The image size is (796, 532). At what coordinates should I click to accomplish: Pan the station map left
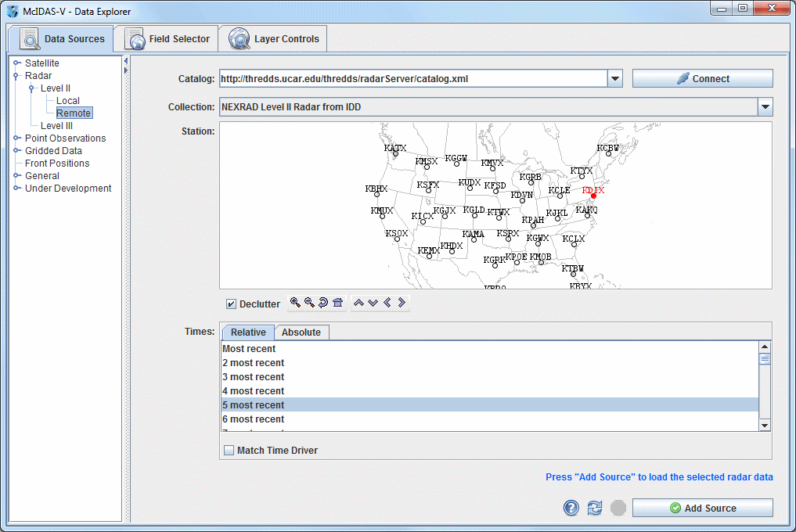pyautogui.click(x=387, y=303)
